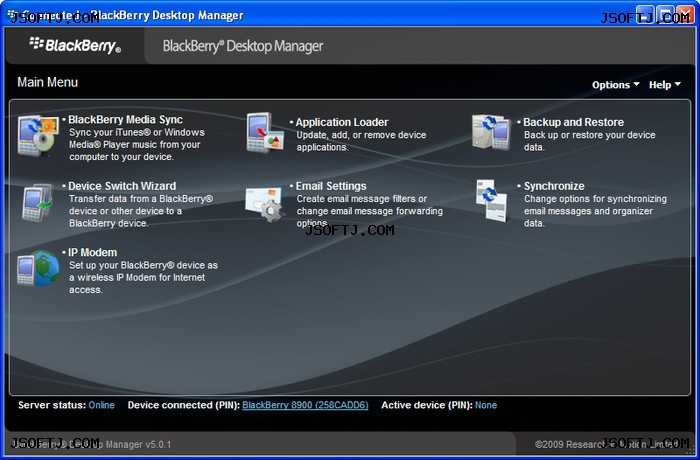This screenshot has height=460, width=700.
Task: Click 'Back up or restore your device' description
Action: [x=589, y=141]
